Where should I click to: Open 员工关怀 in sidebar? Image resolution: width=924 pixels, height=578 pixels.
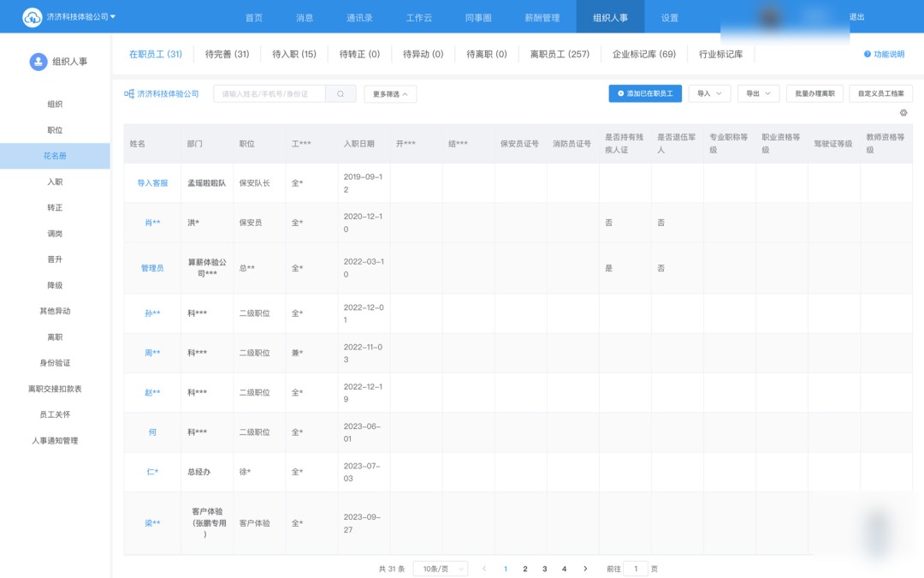click(x=55, y=414)
